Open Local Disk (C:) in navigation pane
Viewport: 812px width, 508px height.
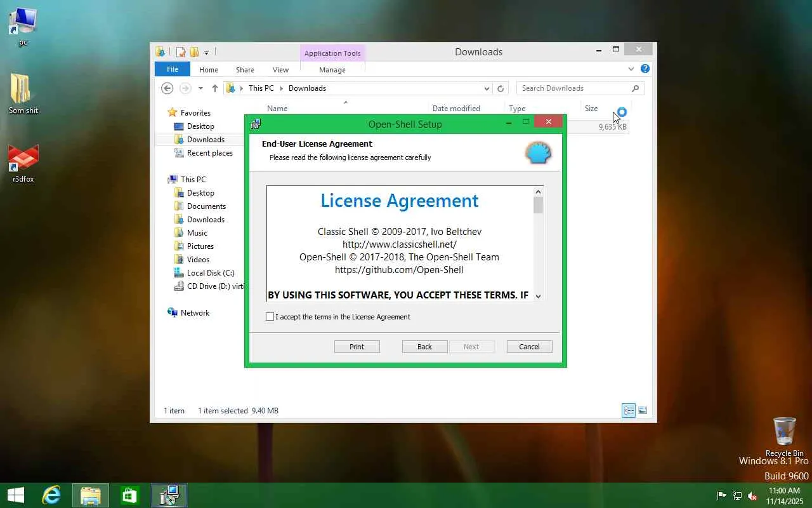pyautogui.click(x=211, y=273)
